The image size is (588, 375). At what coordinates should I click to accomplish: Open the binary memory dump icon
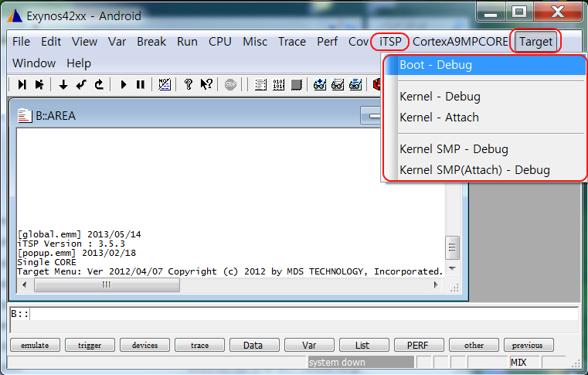point(278,85)
